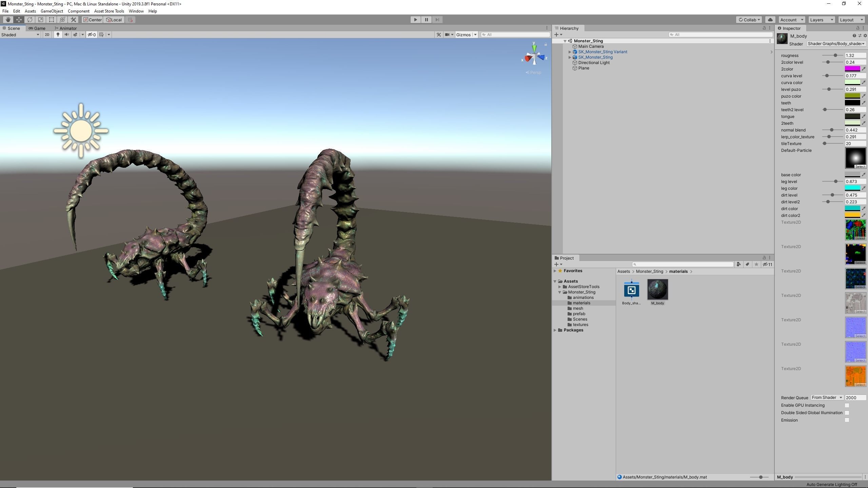
Task: Open material help reference icon
Action: pos(854,36)
